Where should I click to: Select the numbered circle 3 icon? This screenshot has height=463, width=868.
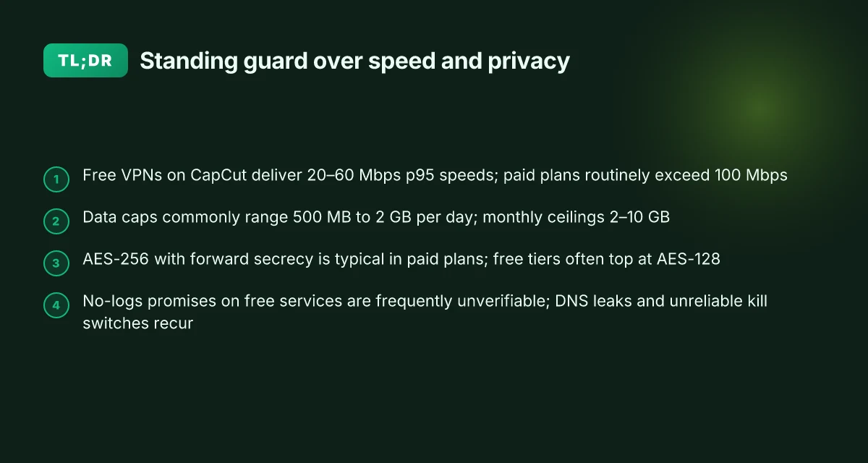[x=56, y=263]
